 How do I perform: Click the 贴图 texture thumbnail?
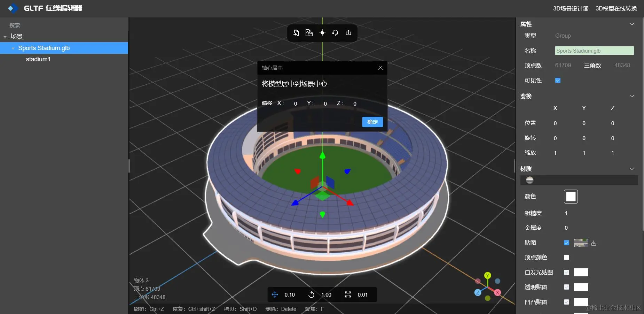pos(581,243)
